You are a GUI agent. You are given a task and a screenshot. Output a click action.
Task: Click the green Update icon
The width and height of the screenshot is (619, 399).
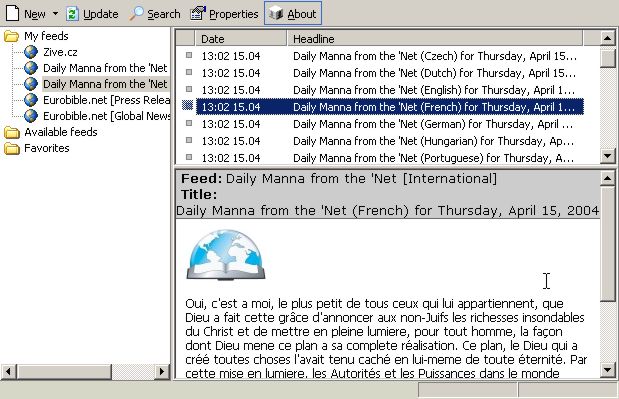click(x=72, y=14)
